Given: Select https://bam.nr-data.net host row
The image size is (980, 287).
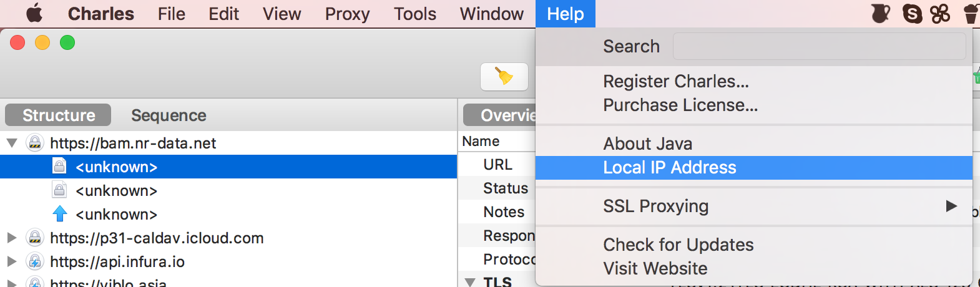Looking at the screenshot, I should pos(228,143).
